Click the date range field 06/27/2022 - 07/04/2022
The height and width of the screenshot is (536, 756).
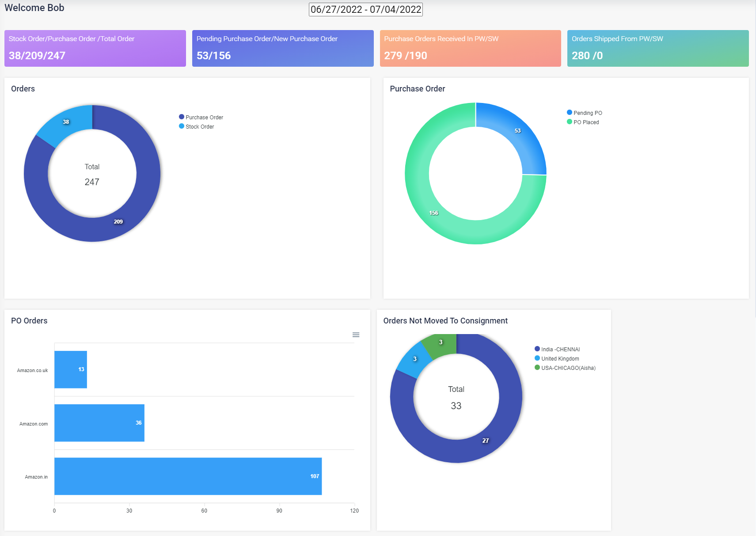click(x=366, y=9)
